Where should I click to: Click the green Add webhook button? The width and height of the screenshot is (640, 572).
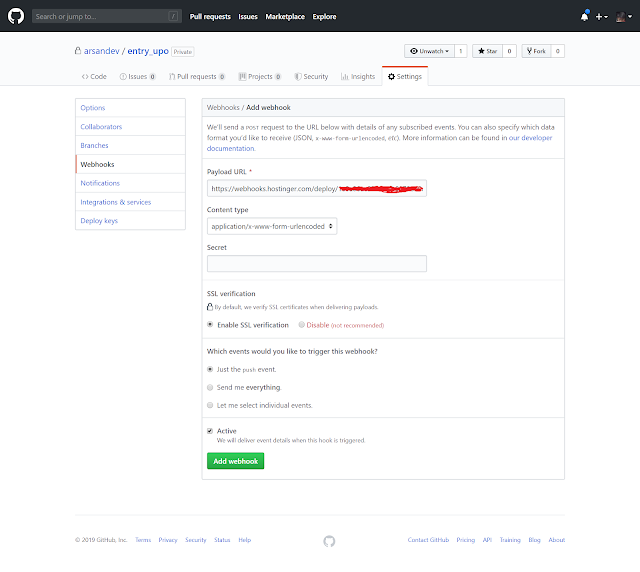(x=236, y=461)
